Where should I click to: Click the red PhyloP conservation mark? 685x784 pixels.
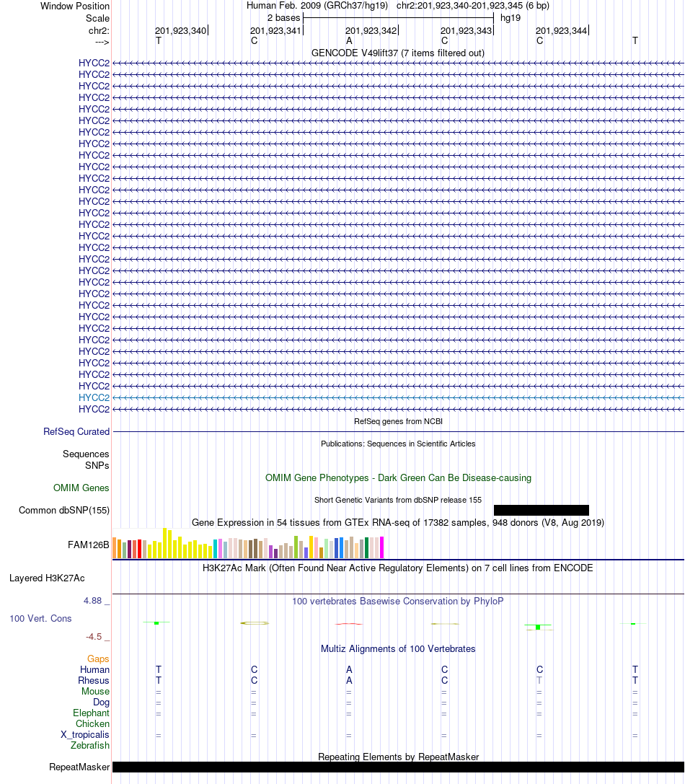(348, 624)
